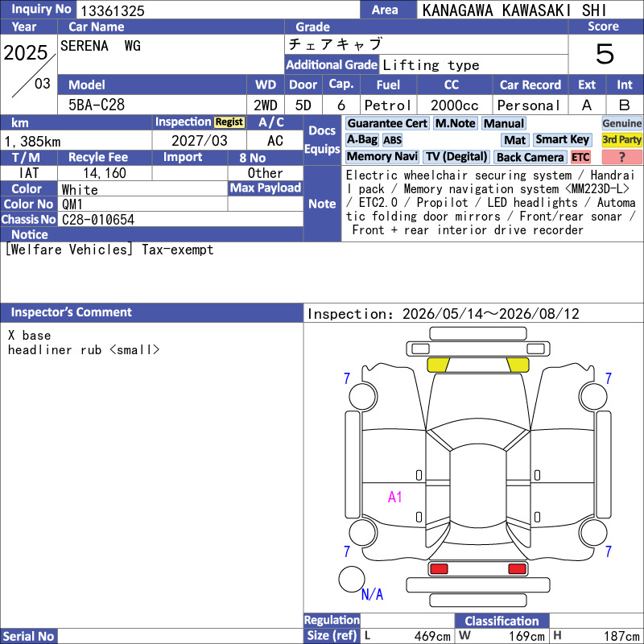Click the pink A1 damage mark
This screenshot has height=644, width=644.
coord(394,497)
